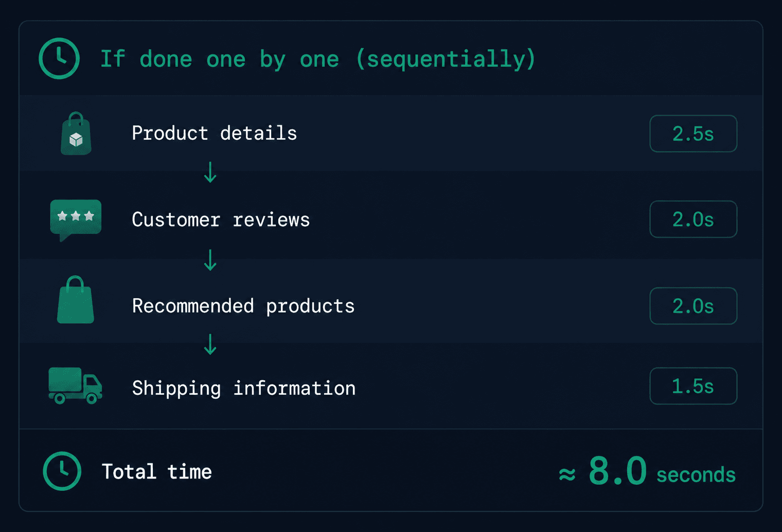Select the 2.5s time badge
Screen dimensions: 782x532
pos(693,134)
